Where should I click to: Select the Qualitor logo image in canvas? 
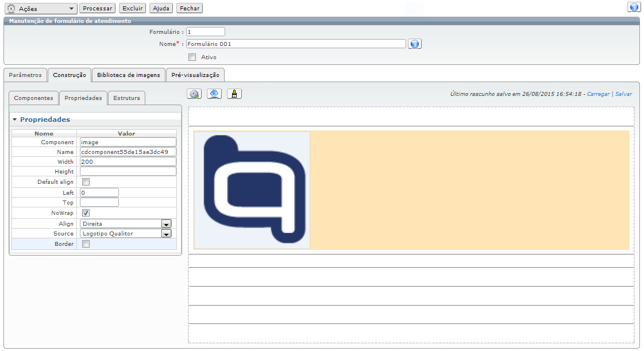[252, 190]
